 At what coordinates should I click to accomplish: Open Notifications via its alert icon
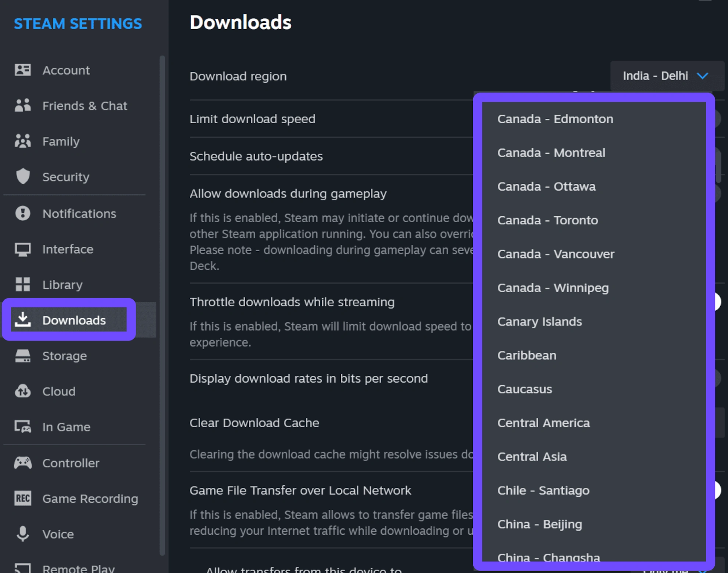pos(23,213)
